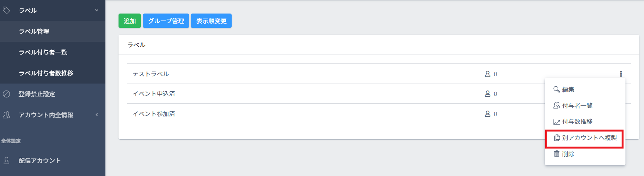Click the user count icon for イベント参加済
Image resolution: width=644 pixels, height=176 pixels.
pos(488,114)
